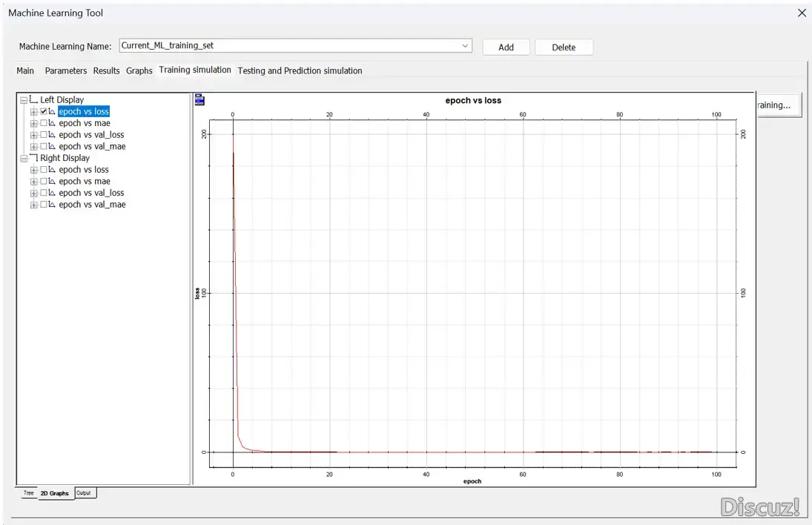Expand Right Display epoch vs loss node
The image size is (812, 525).
tap(33, 170)
